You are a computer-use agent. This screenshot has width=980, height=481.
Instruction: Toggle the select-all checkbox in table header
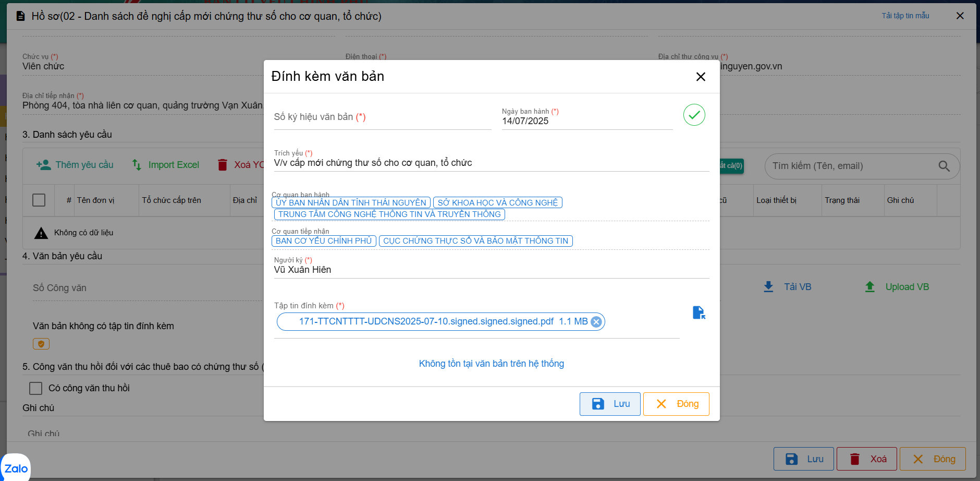pyautogui.click(x=39, y=200)
